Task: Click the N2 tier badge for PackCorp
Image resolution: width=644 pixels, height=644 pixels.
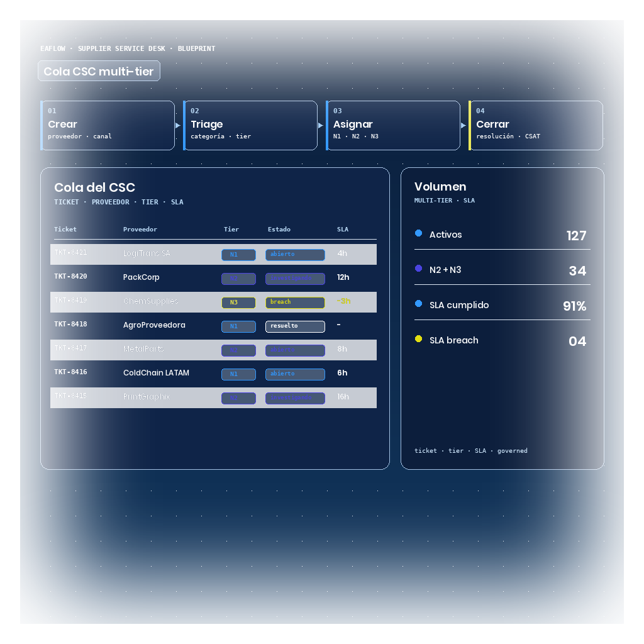Action: 238,279
